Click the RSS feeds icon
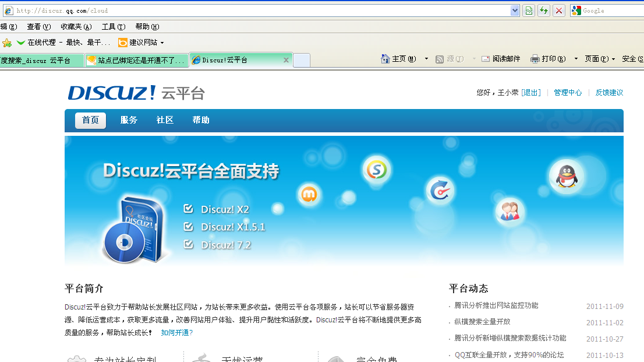This screenshot has height=362, width=644. point(440,59)
